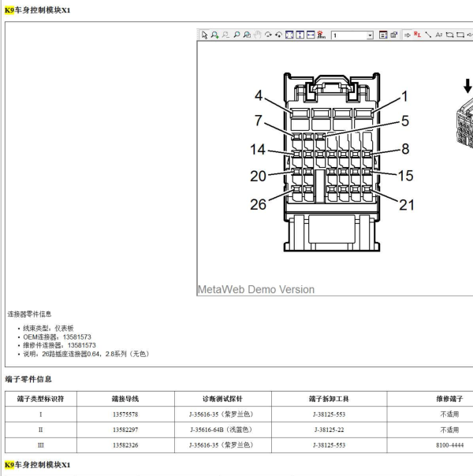
Task: Click pin label 7 on connector diagram
Action: coord(258,121)
